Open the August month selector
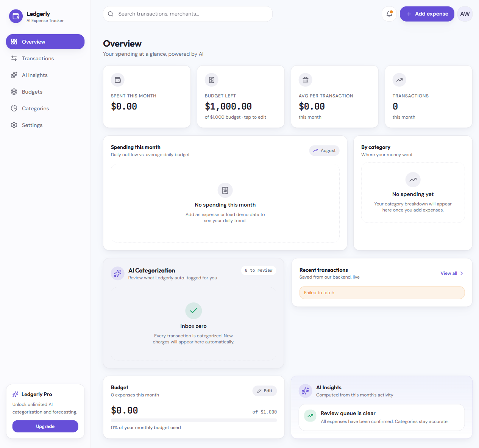Image resolution: width=479 pixels, height=448 pixels. coord(325,150)
